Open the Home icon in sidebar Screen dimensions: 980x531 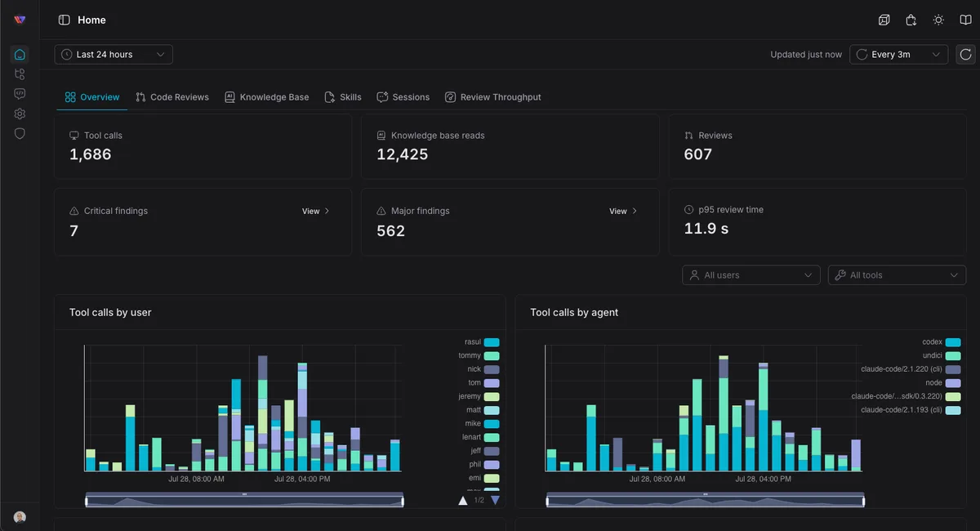(20, 55)
